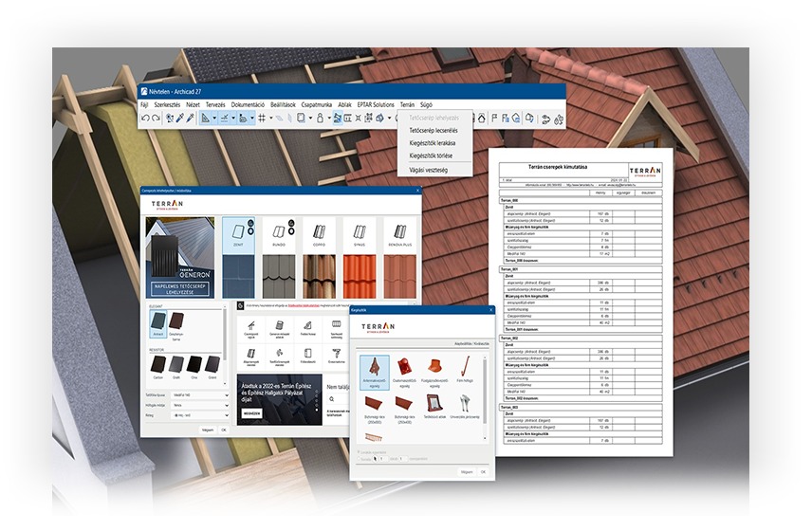Click Mégsem in the accessories dialog

467,471
